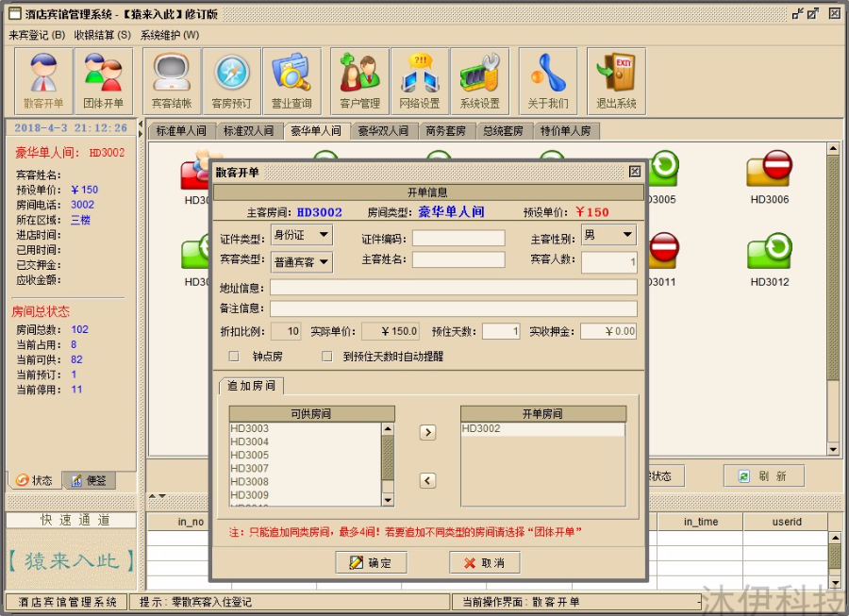Click 可供房间 list scroll up arrow
Screen dimensions: 849x616
[x=388, y=428]
